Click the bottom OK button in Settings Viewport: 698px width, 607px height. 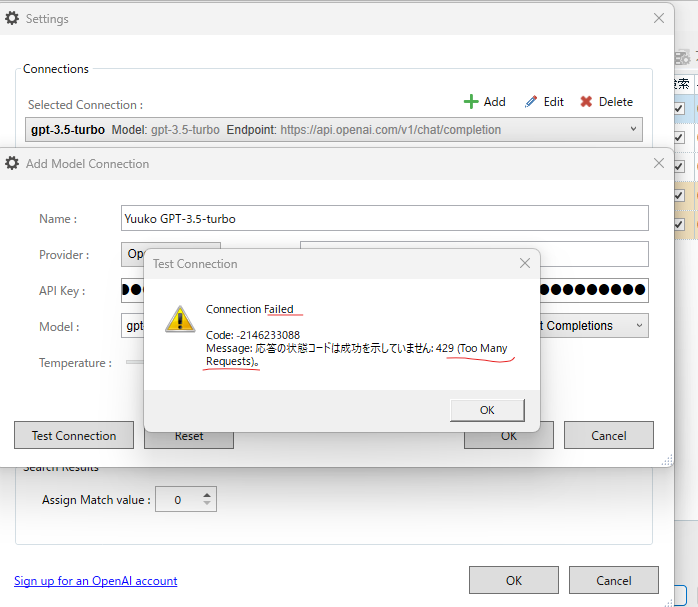(x=513, y=580)
